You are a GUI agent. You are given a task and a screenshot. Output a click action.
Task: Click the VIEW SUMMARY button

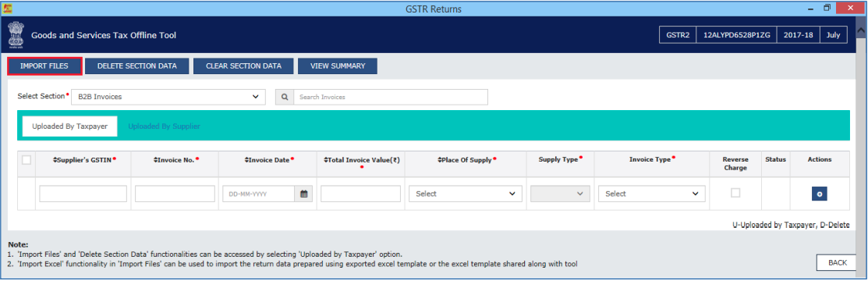click(338, 66)
